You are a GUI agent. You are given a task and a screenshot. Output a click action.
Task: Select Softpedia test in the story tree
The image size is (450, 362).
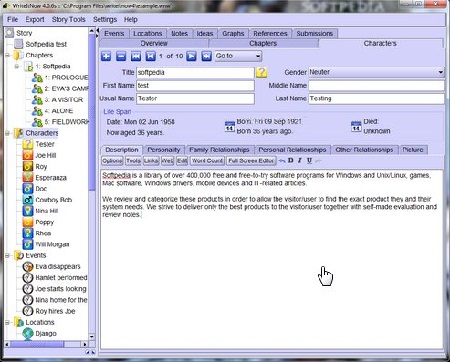click(46, 44)
